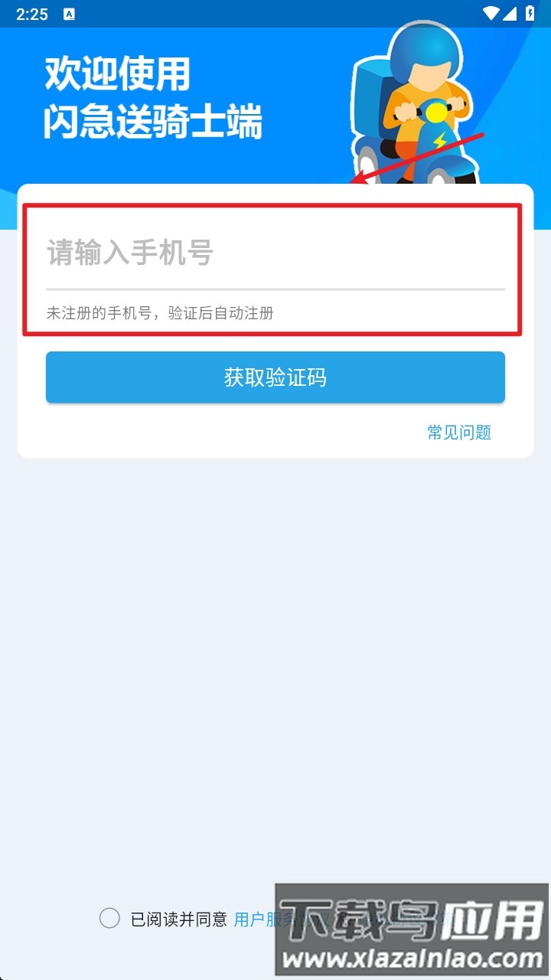Screen dimensions: 551x980
Task: Tap the 2:25 clock in status bar
Action: [32, 14]
